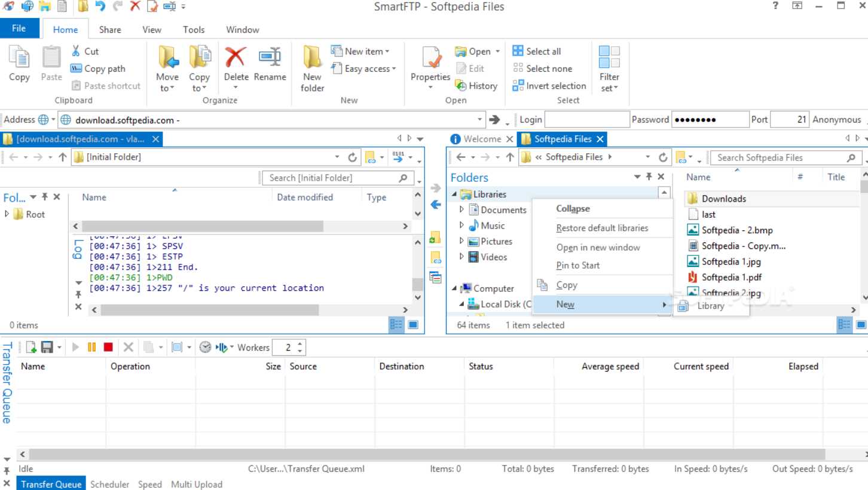Add new item to the Transfer Queue
868x490 pixels.
(30, 347)
